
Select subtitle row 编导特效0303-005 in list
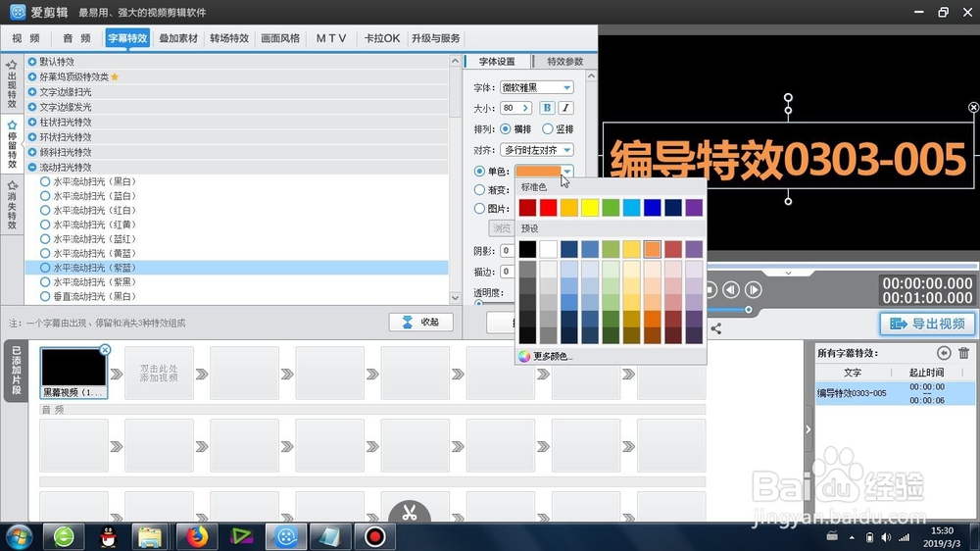click(x=895, y=393)
